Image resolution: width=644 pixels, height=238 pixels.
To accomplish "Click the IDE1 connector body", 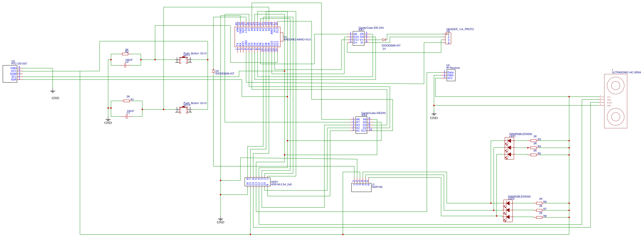I will point(359,38).
